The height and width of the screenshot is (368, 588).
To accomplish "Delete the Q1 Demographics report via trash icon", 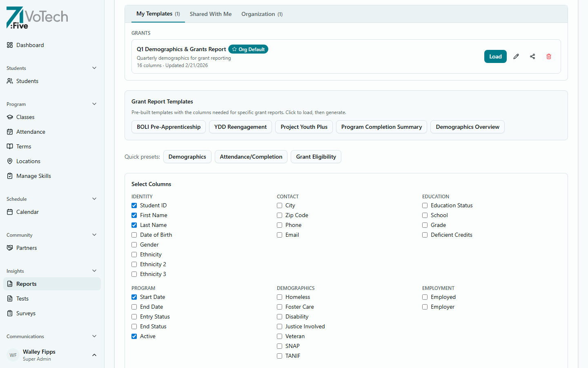I will click(549, 56).
